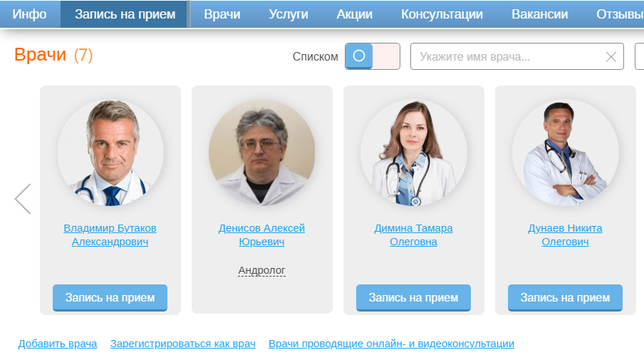Go to the Консультации tab
Screen dimensions: 644x355
(x=442, y=14)
